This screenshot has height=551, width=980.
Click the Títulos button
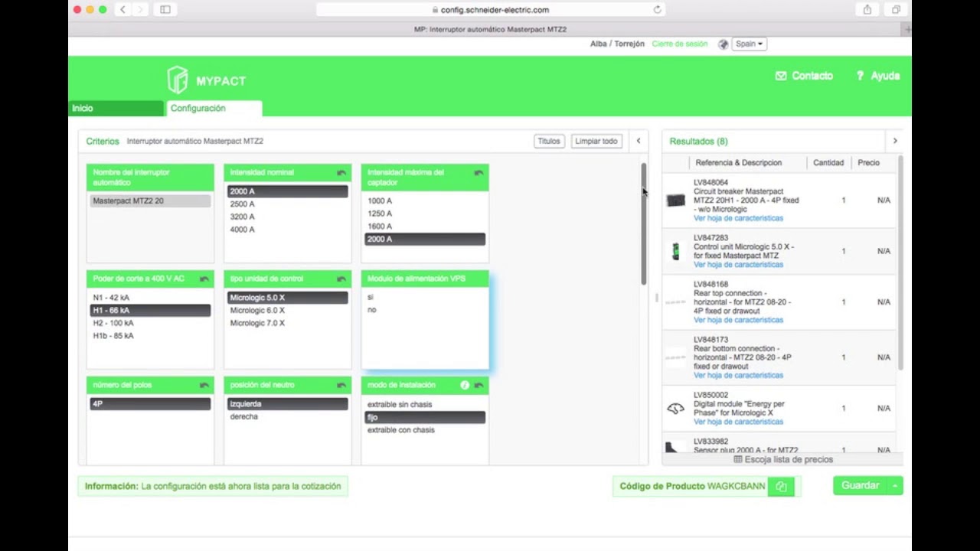point(549,142)
